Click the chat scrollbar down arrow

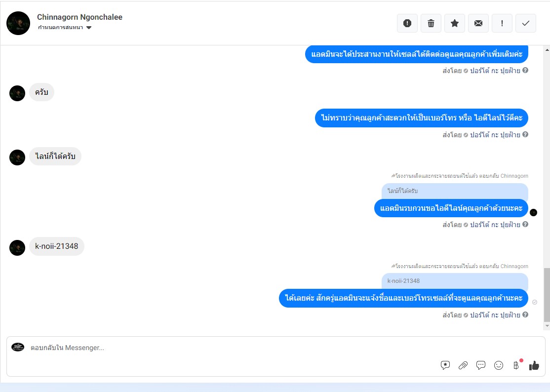click(547, 326)
